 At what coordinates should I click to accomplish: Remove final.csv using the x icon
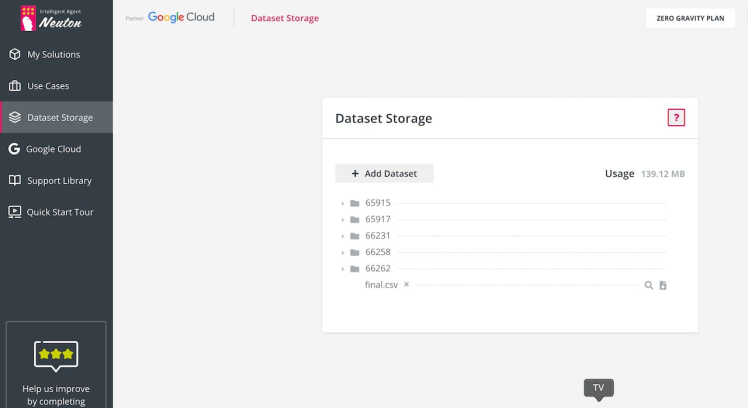[x=407, y=284]
